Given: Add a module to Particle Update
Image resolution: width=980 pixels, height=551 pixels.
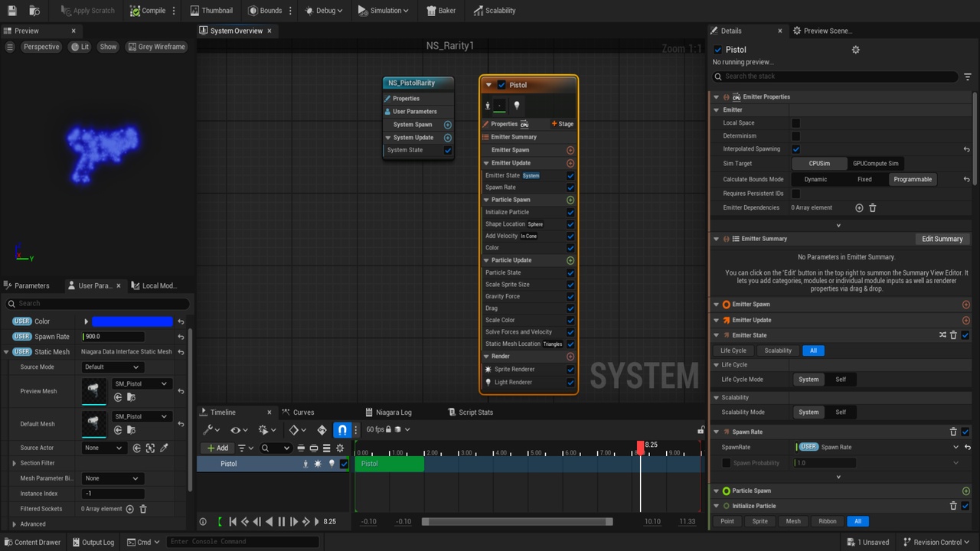Looking at the screenshot, I should click(570, 260).
